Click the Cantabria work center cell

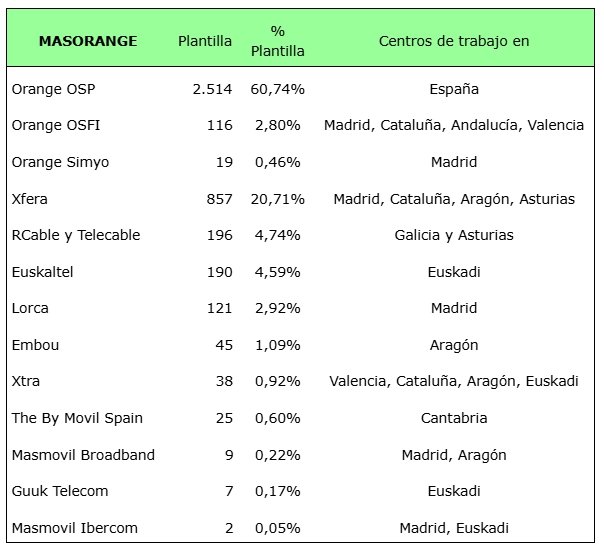(453, 418)
